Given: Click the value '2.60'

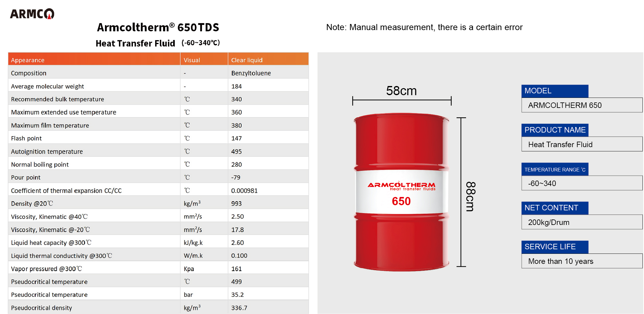Looking at the screenshot, I should coord(238,243).
